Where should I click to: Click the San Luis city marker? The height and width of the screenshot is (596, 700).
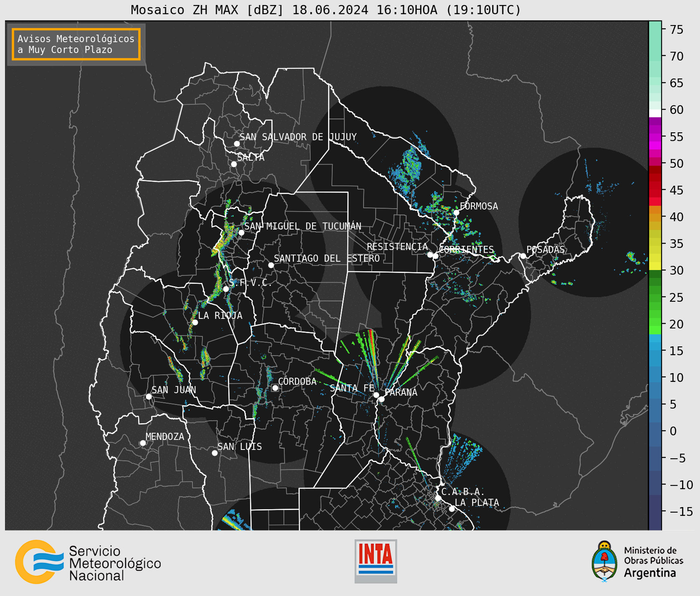[215, 453]
